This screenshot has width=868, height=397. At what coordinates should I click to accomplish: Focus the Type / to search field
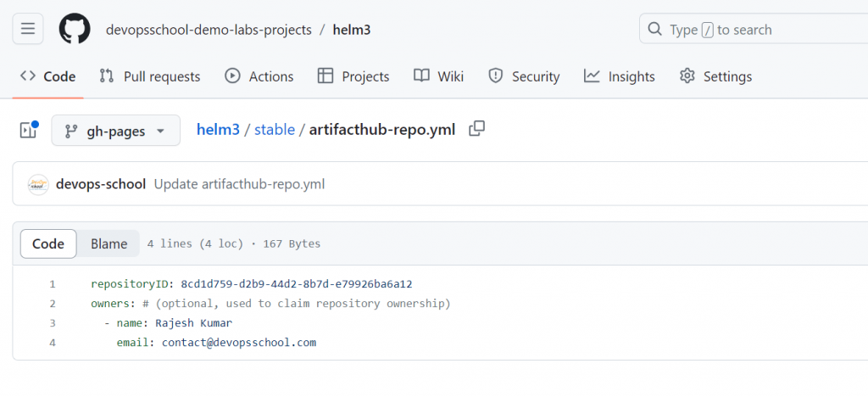click(x=754, y=29)
